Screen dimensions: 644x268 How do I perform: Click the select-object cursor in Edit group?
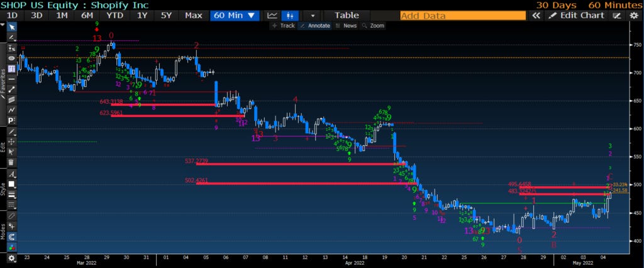[12, 152]
